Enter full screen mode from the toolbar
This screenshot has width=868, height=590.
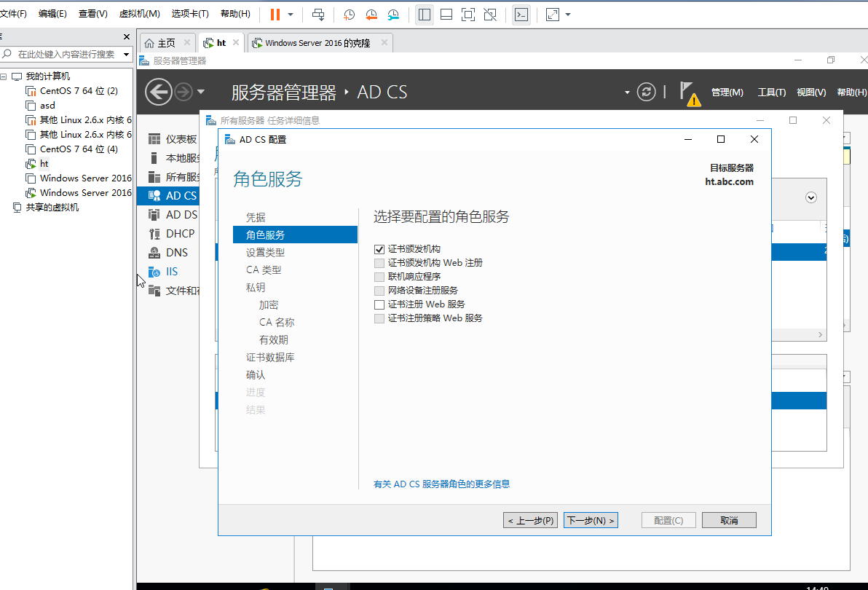point(468,15)
